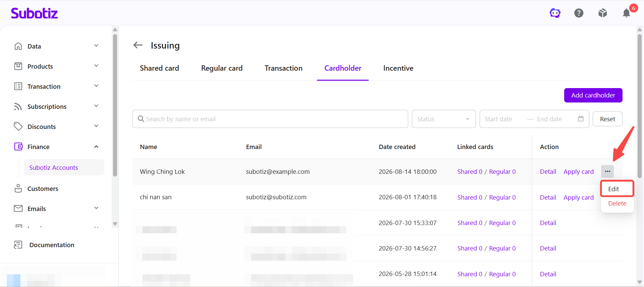The image size is (644, 287).
Task: Open the help question mark icon
Action: 579,13
